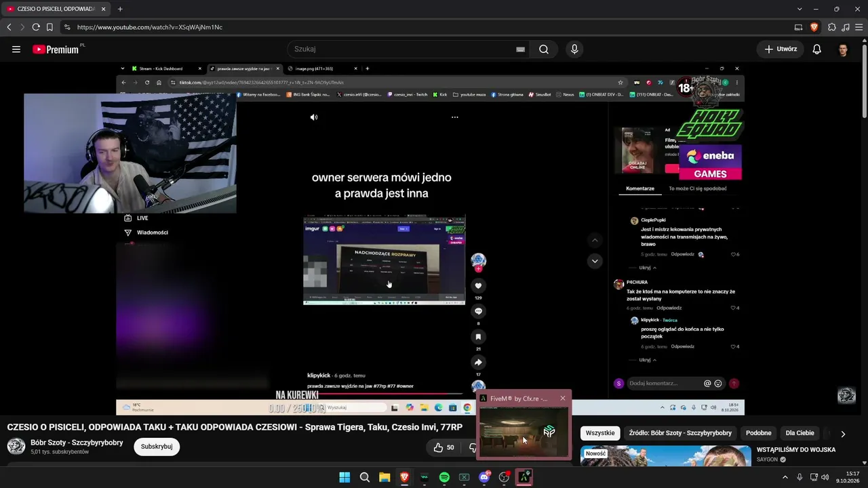Click the Windows Start button
The width and height of the screenshot is (868, 488).
(x=344, y=477)
